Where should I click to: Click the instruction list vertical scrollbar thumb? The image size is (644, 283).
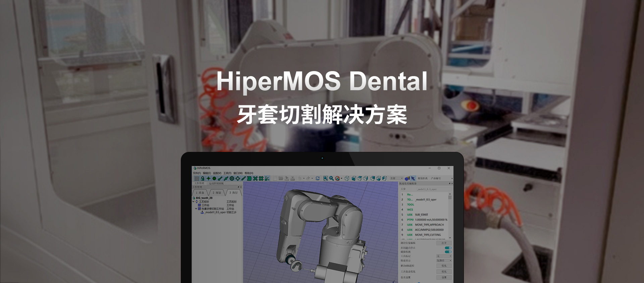pos(450,197)
